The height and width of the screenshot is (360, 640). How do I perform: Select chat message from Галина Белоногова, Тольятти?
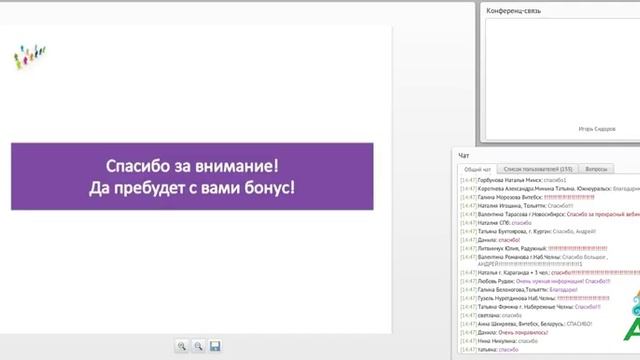[x=519, y=290]
